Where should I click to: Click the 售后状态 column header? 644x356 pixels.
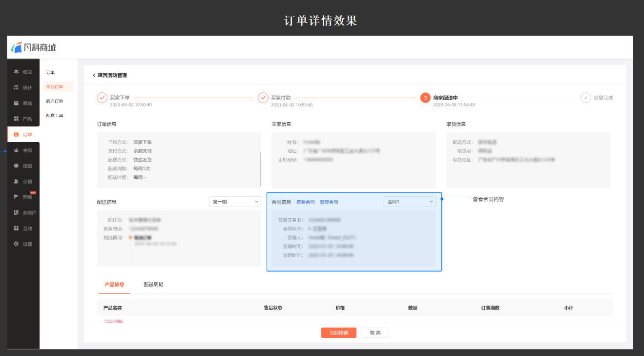(273, 308)
